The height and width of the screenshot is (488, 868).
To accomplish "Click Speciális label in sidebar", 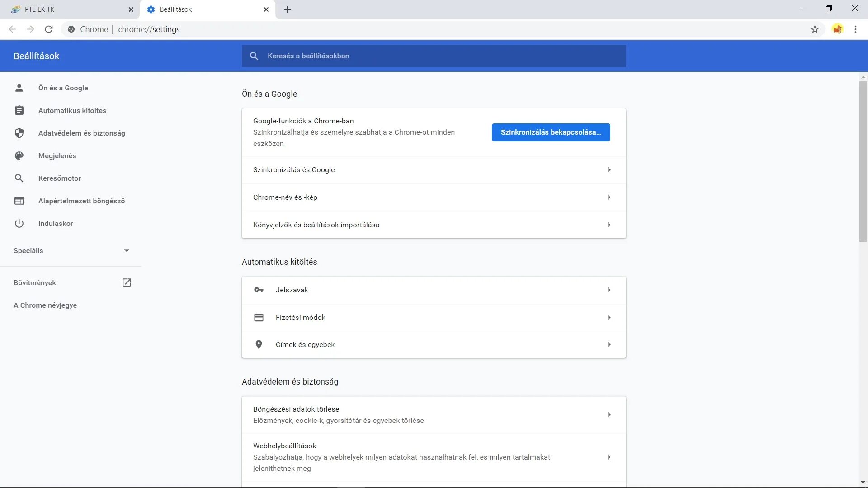I will pos(28,250).
